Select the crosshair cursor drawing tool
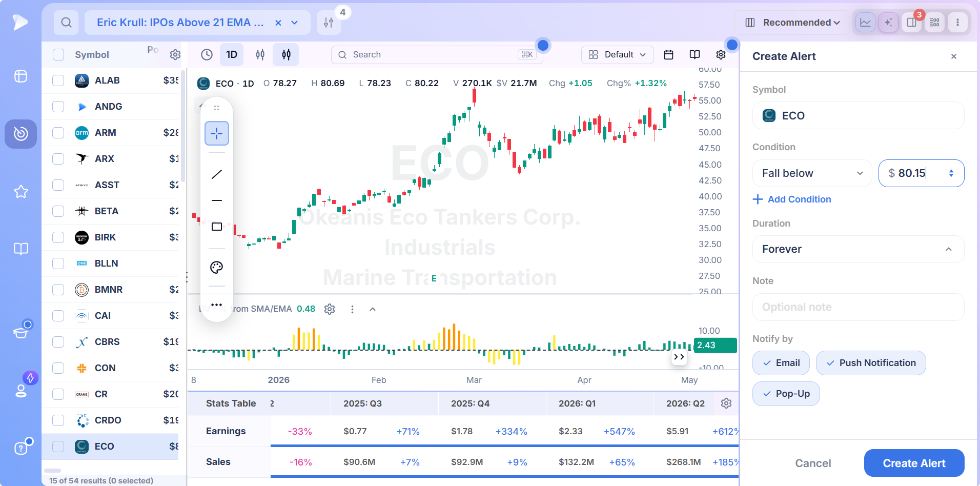The width and height of the screenshot is (980, 486). 217,133
